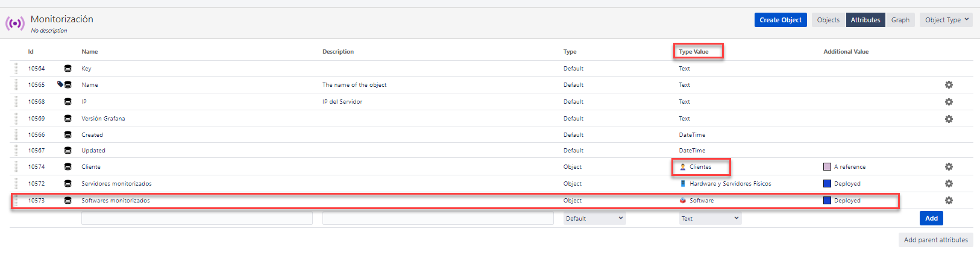Open settings gear for Cliente attribute
980x273 pixels.
(949, 166)
